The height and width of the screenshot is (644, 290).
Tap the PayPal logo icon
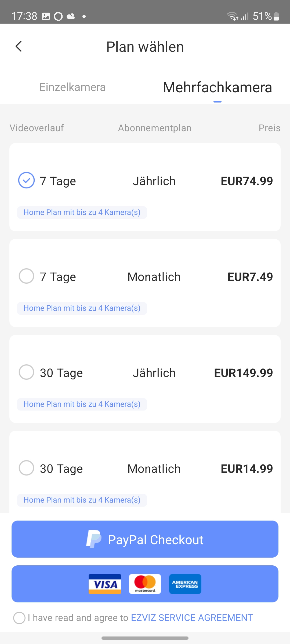[93, 539]
